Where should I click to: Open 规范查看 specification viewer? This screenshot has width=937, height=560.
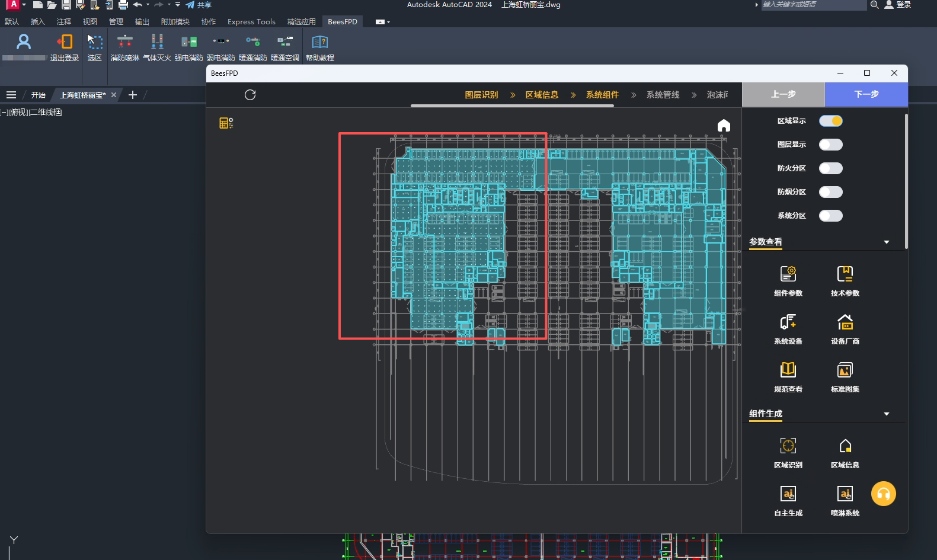point(788,376)
